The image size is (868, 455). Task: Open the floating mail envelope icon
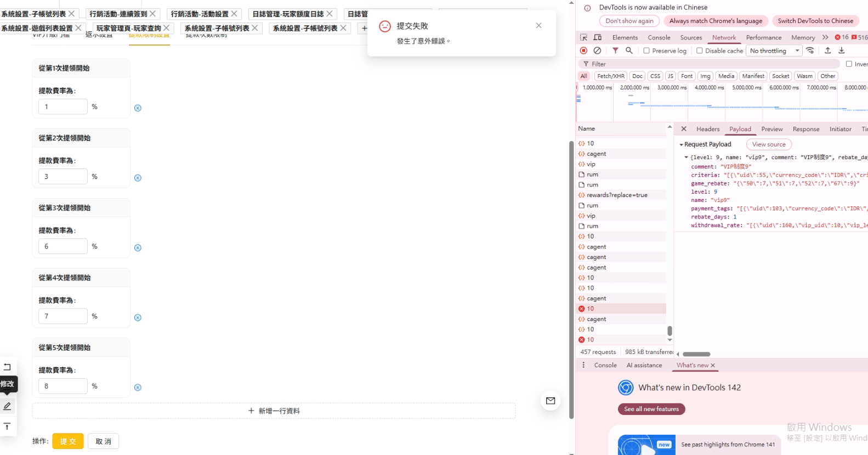(551, 401)
